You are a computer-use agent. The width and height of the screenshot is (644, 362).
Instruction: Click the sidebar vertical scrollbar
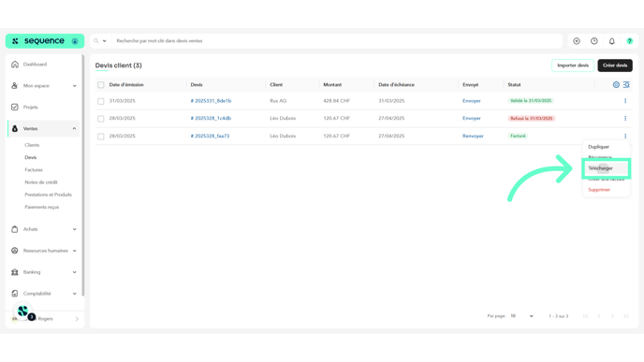click(x=83, y=175)
